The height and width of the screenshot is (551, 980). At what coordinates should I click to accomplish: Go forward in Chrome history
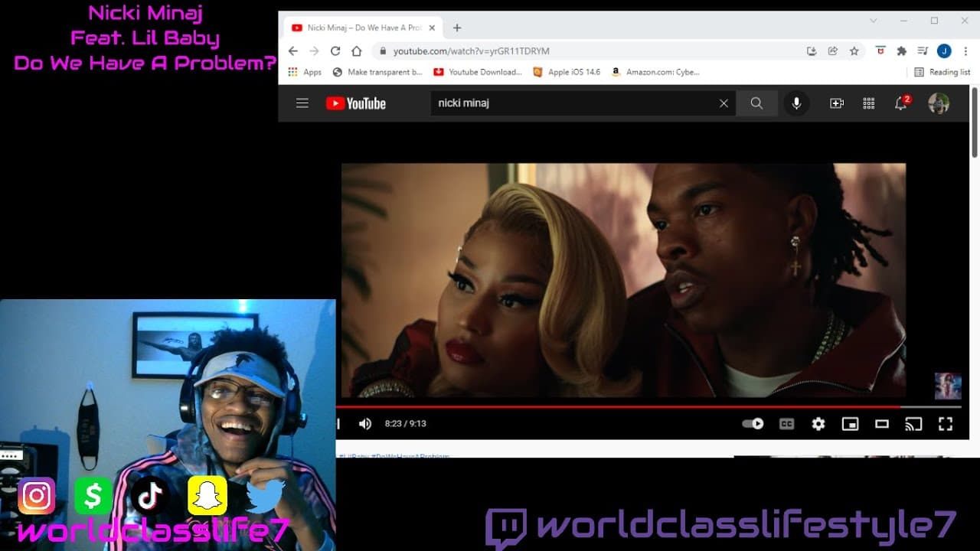[314, 51]
